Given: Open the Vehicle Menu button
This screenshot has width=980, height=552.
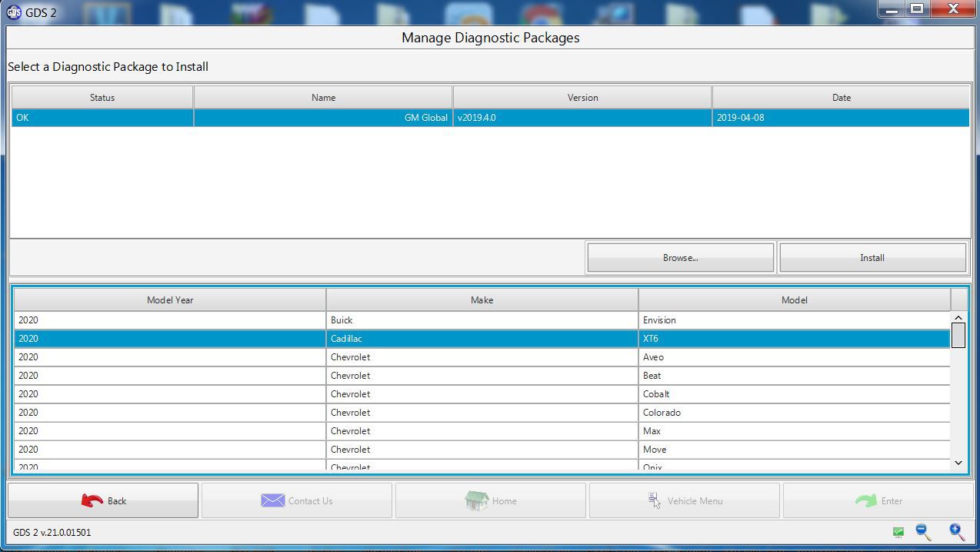Looking at the screenshot, I should click(685, 500).
